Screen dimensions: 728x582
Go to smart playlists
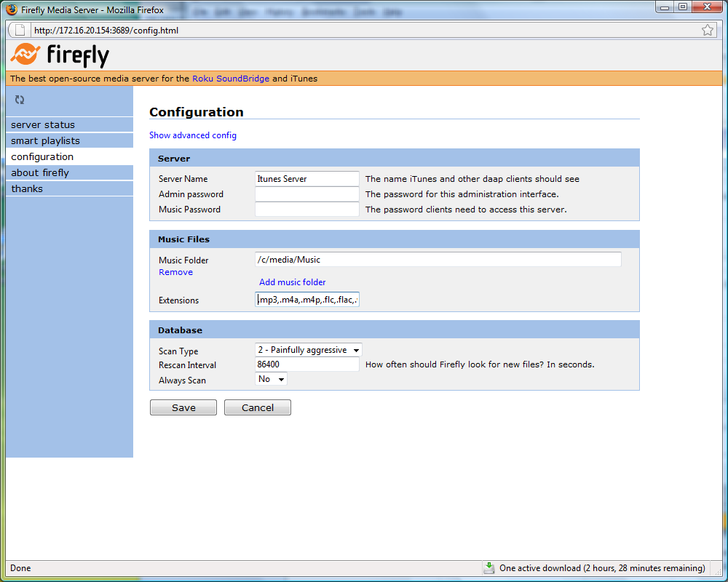[70, 140]
